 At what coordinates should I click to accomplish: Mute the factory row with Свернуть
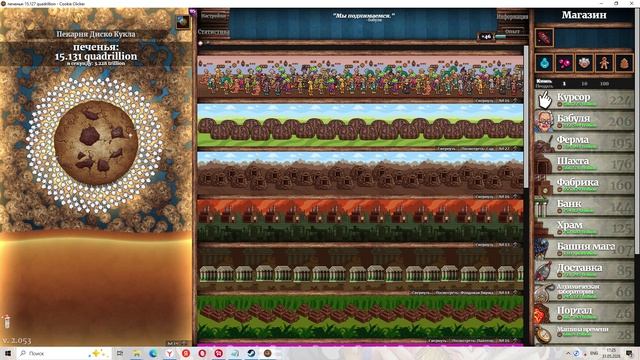coord(484,245)
